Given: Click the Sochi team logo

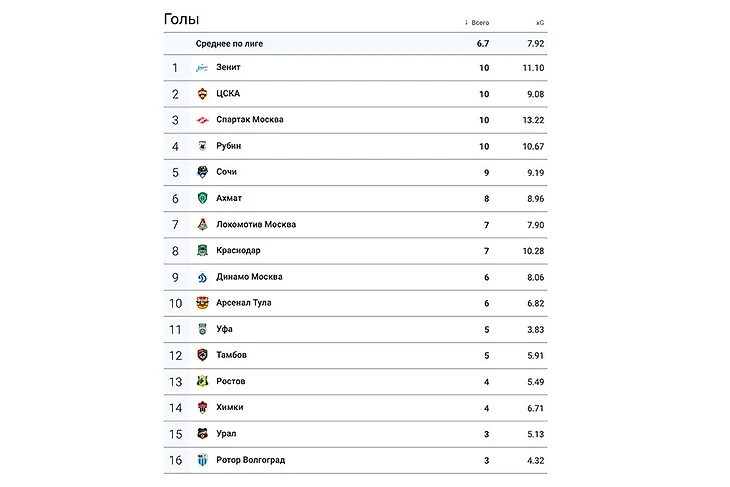Looking at the screenshot, I should (202, 172).
